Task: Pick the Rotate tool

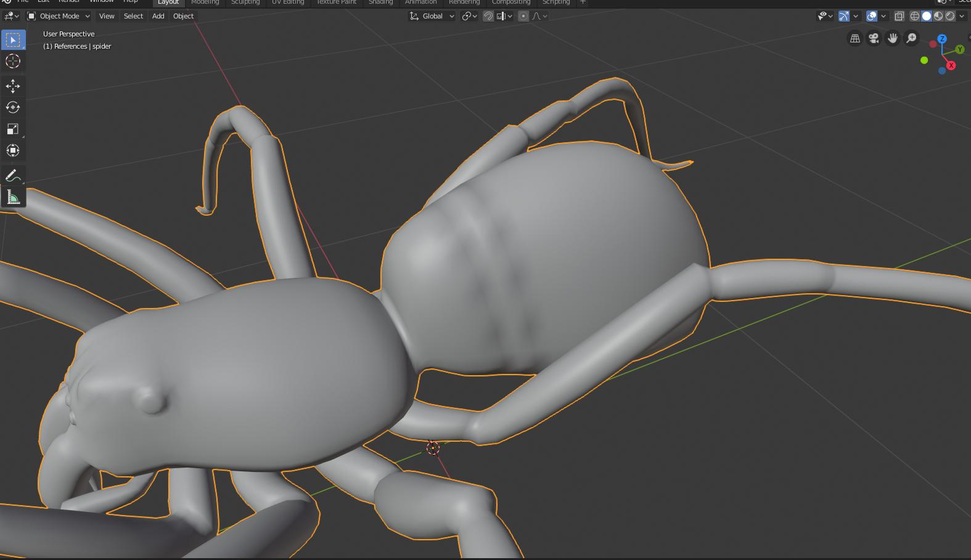Action: pos(13,107)
